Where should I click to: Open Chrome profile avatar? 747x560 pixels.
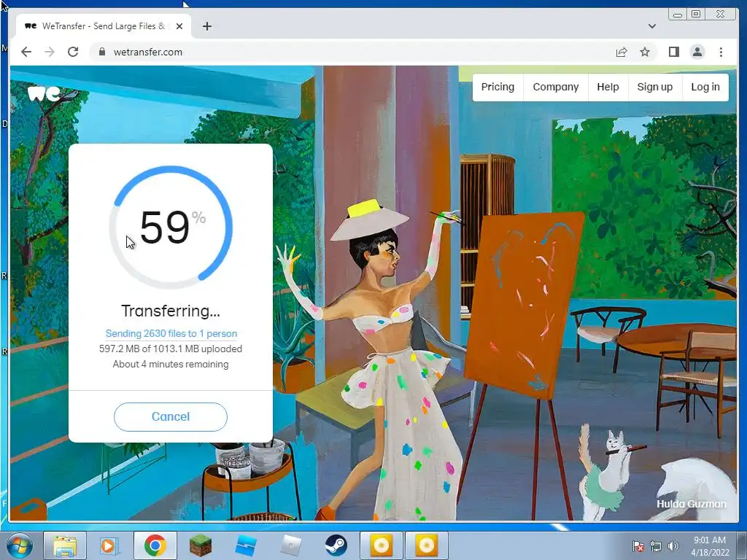tap(697, 52)
